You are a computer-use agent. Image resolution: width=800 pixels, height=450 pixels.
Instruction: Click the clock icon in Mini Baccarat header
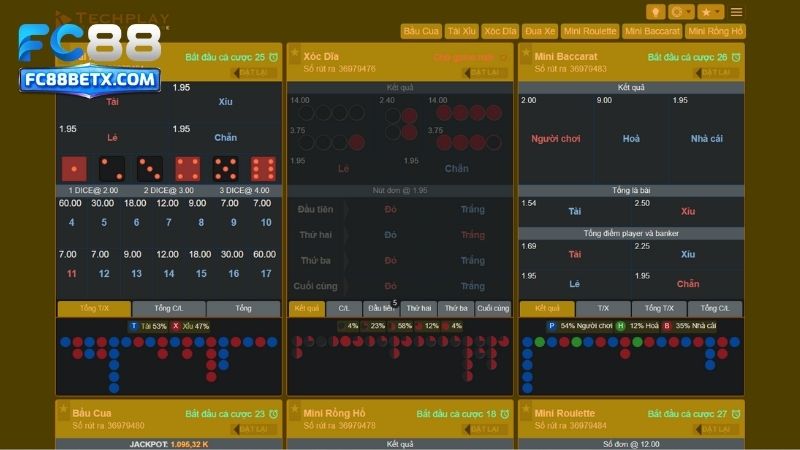736,57
